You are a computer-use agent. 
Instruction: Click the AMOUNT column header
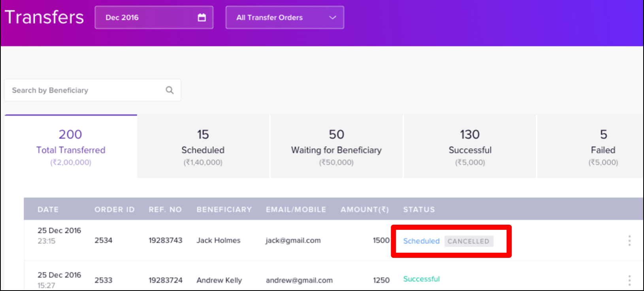(x=365, y=210)
